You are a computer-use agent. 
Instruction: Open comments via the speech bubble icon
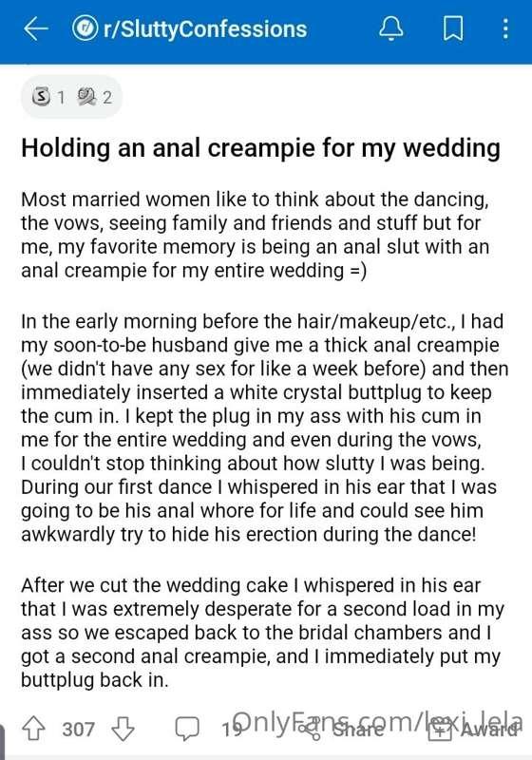(187, 729)
